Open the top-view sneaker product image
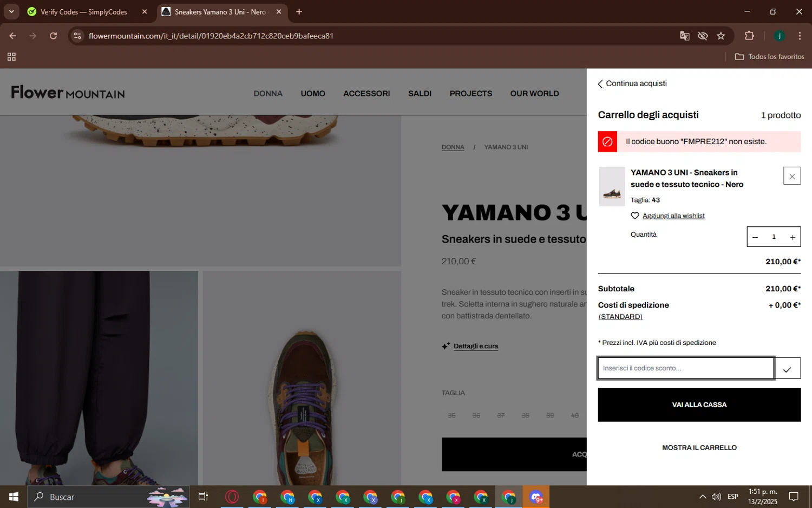812x508 pixels. 302,378
